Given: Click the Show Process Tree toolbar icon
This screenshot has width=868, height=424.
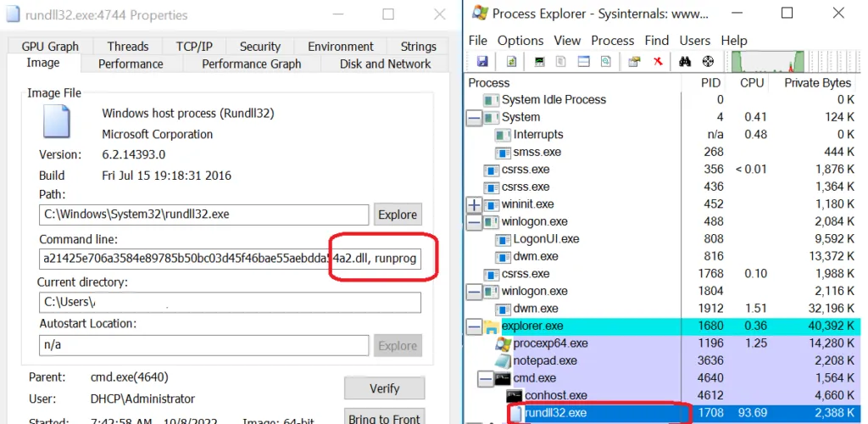Looking at the screenshot, I should click(x=561, y=61).
